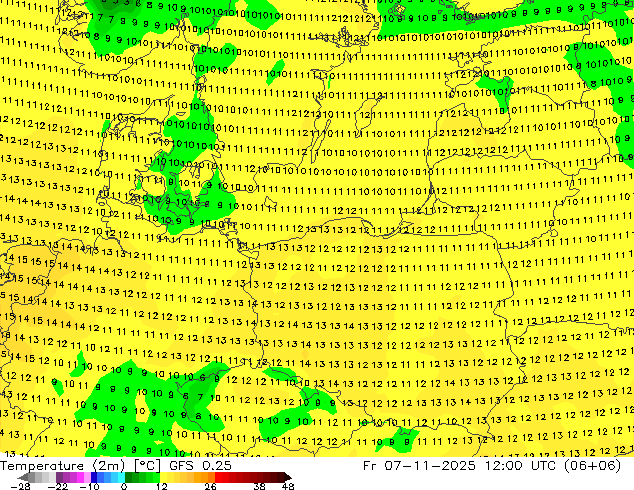Viewport: 634px width, 490px height.
Task: Click the 0 legend scale value
Action: [x=124, y=486]
